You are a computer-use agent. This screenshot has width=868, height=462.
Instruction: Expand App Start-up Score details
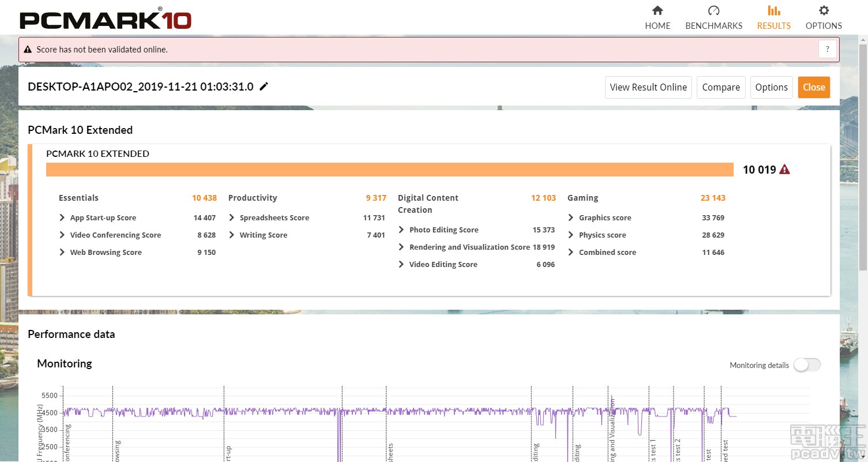[x=62, y=218]
